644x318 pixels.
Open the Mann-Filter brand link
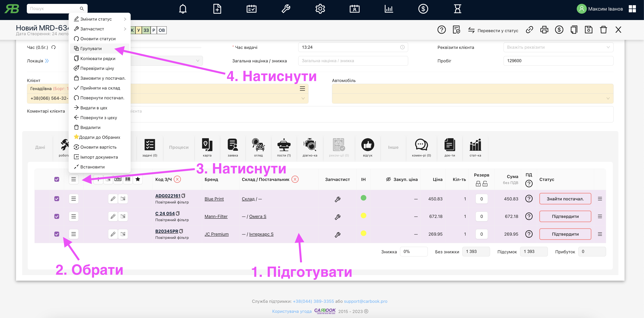click(x=216, y=216)
